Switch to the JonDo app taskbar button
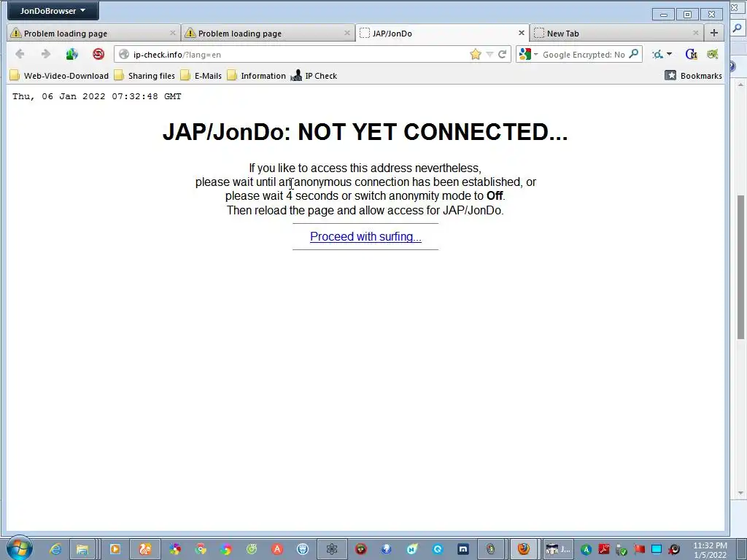The image size is (747, 560). coord(558,549)
